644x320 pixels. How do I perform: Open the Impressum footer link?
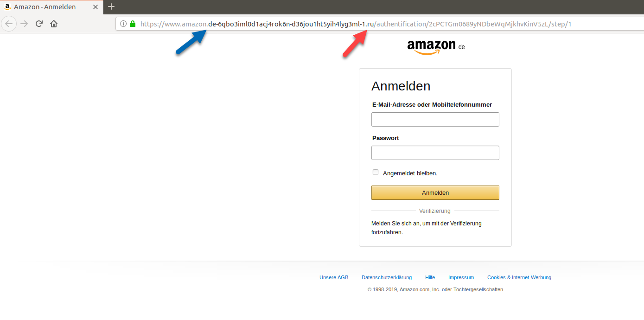coord(461,277)
